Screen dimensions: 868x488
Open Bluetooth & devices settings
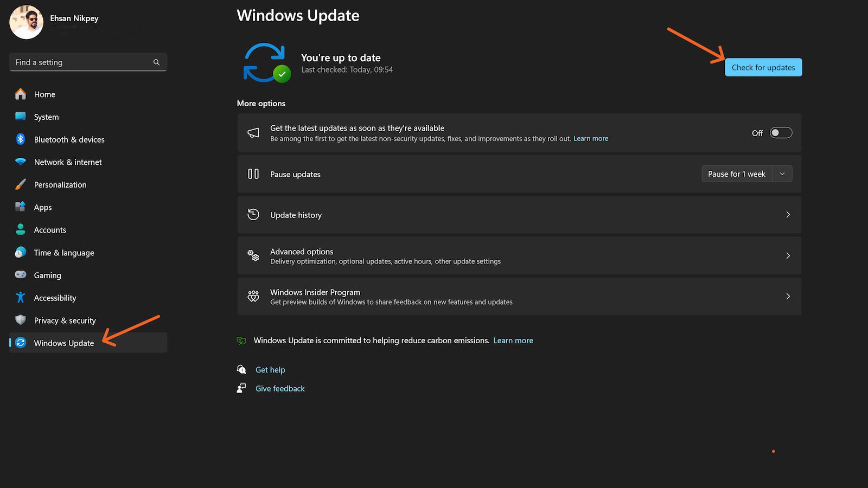point(88,139)
